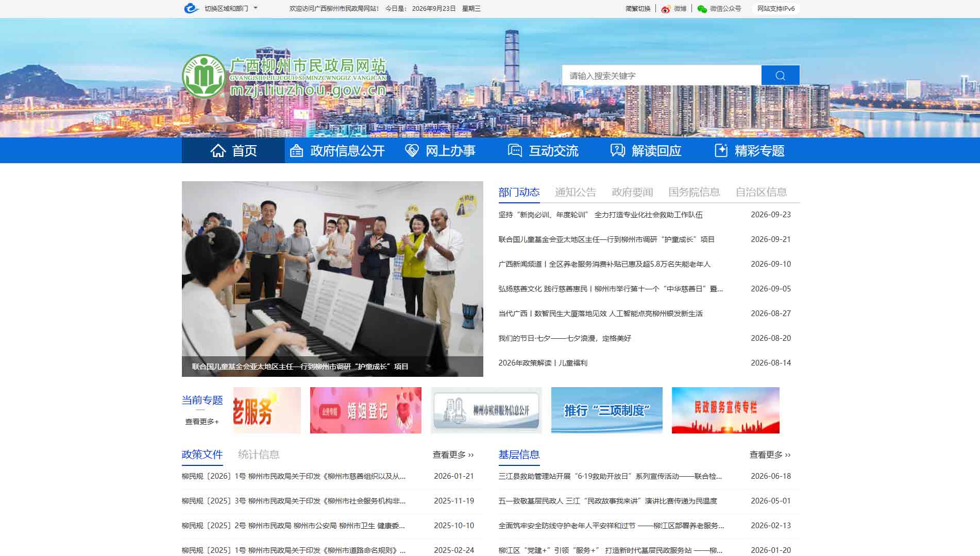This screenshot has height=556, width=980.
Task: Open the 推行“三项制度” banner
Action: coord(607,410)
